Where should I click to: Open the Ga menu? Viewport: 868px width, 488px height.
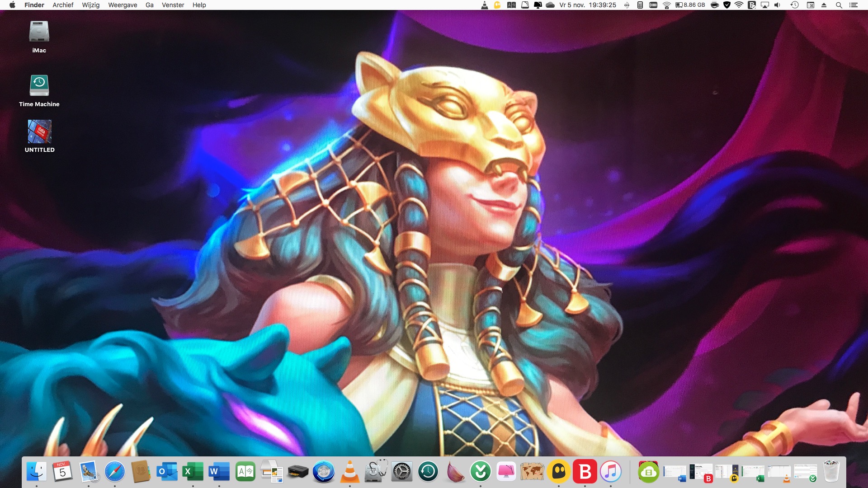pyautogui.click(x=150, y=5)
